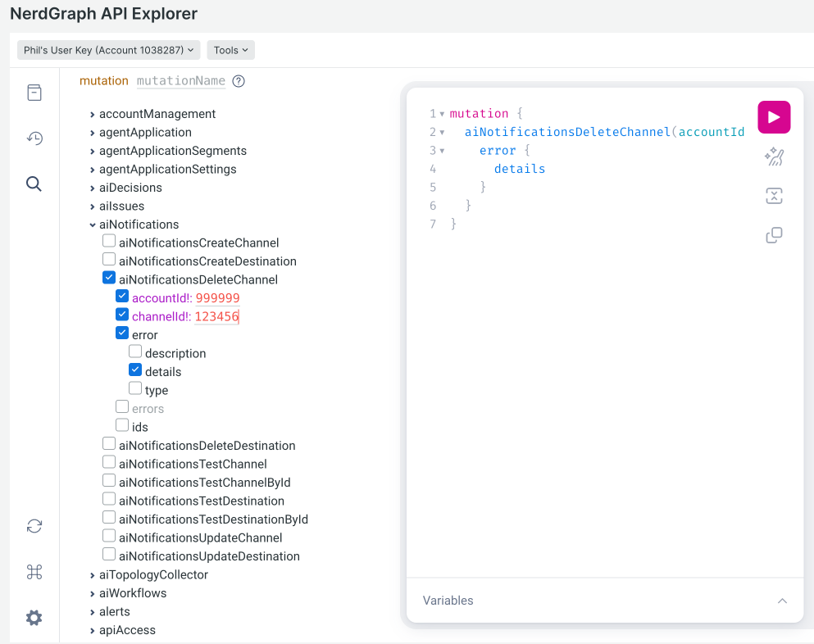Click the mutationName field
The image size is (814, 644).
[x=180, y=81]
